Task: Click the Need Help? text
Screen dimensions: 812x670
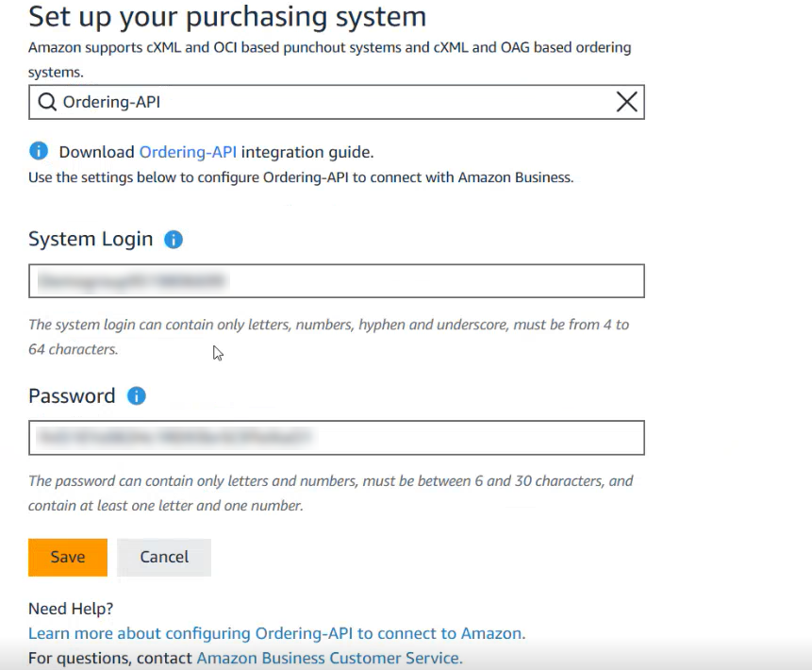Action: click(71, 609)
